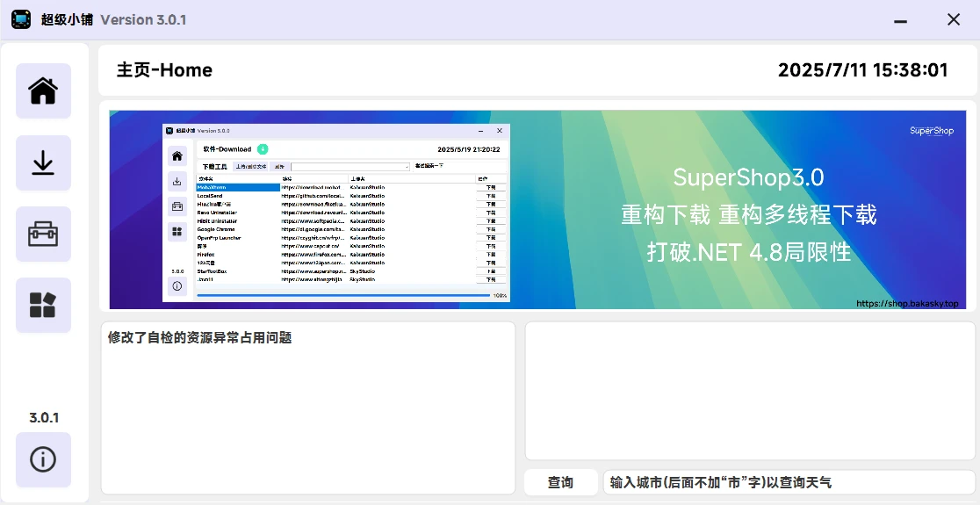Open the Home page sidebar icon
This screenshot has height=505, width=980.
43,90
